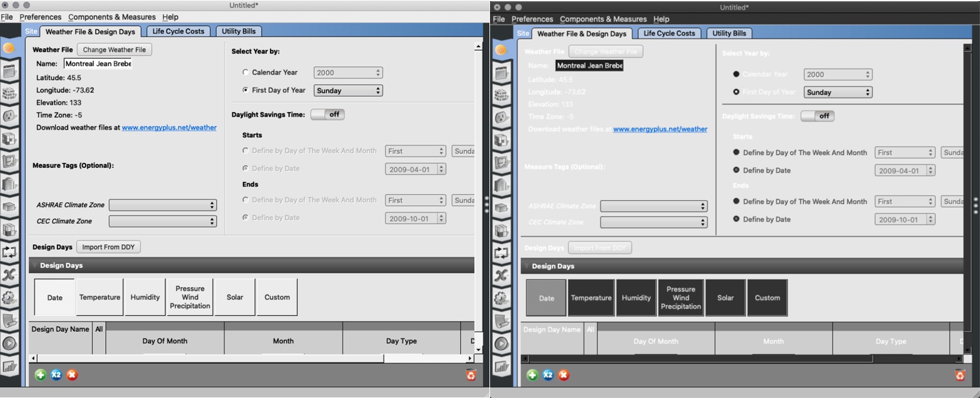Click purge trash icon in dark window
Screen dimensions: 980x398
[x=960, y=375]
